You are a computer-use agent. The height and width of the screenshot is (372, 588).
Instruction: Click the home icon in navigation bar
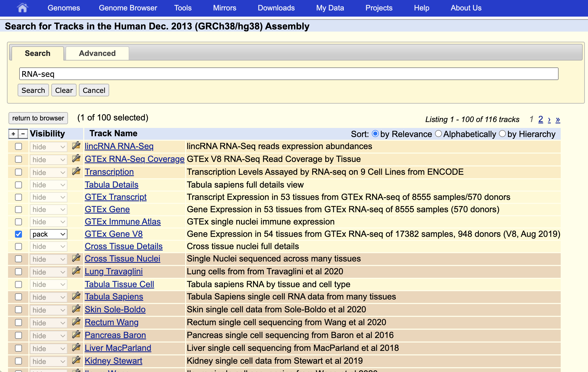(x=22, y=8)
